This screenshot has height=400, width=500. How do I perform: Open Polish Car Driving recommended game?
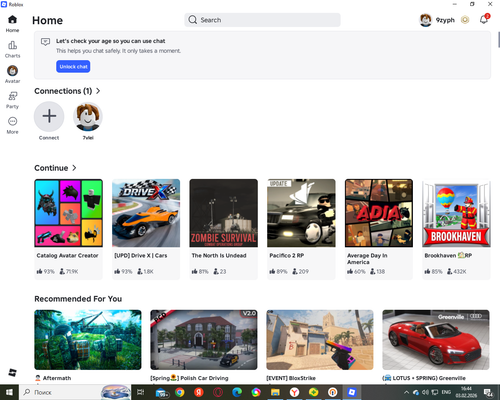click(204, 340)
